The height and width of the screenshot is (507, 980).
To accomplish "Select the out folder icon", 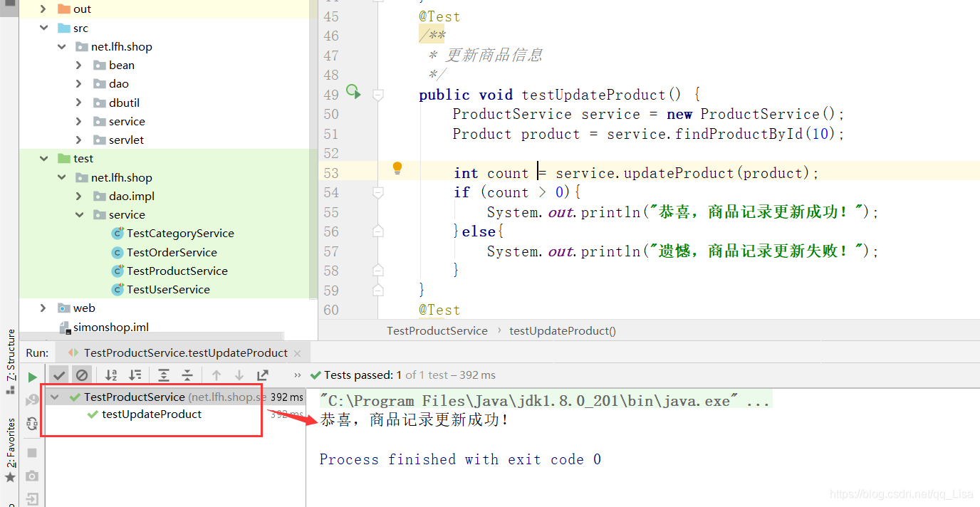I will 63,9.
